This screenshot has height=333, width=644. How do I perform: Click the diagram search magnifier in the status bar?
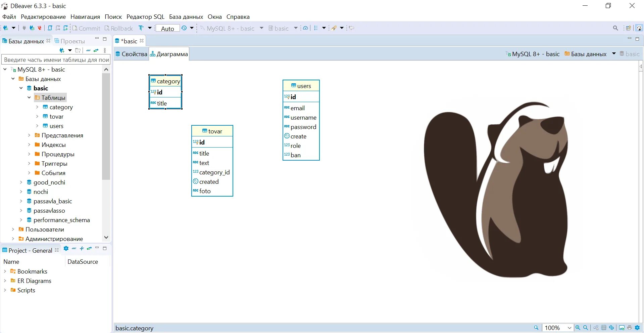tap(536, 328)
